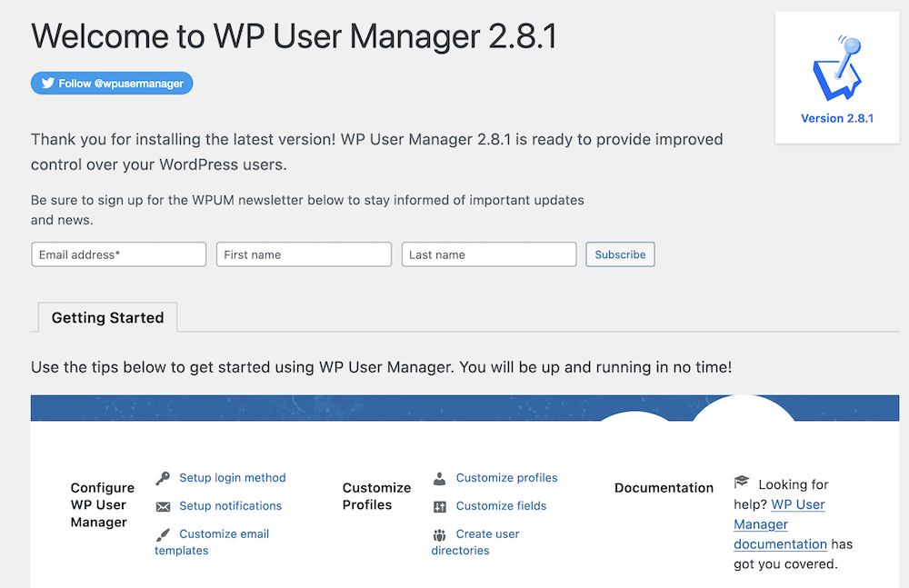Click the brush icon beside Customize email templates
This screenshot has height=588, width=909.
point(163,534)
